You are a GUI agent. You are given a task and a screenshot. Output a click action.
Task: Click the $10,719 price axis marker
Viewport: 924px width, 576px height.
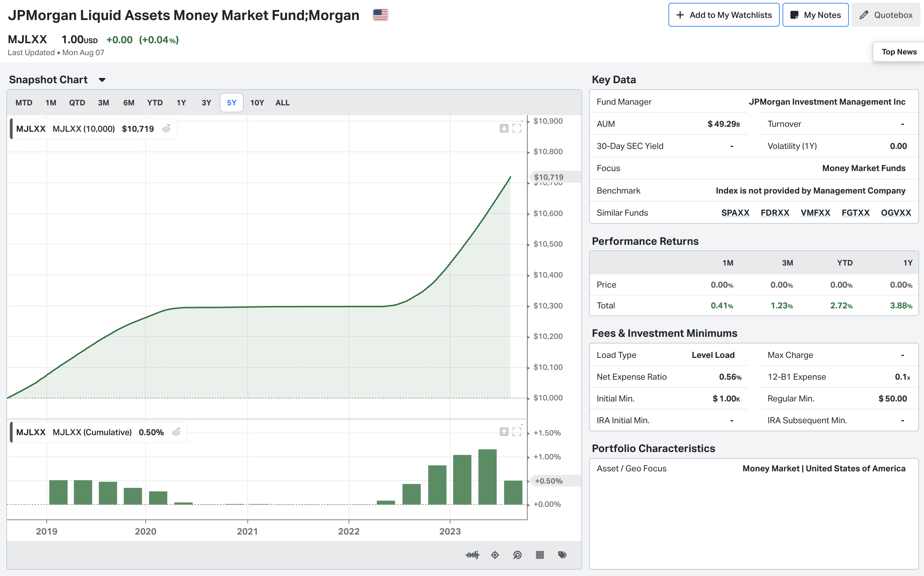554,177
